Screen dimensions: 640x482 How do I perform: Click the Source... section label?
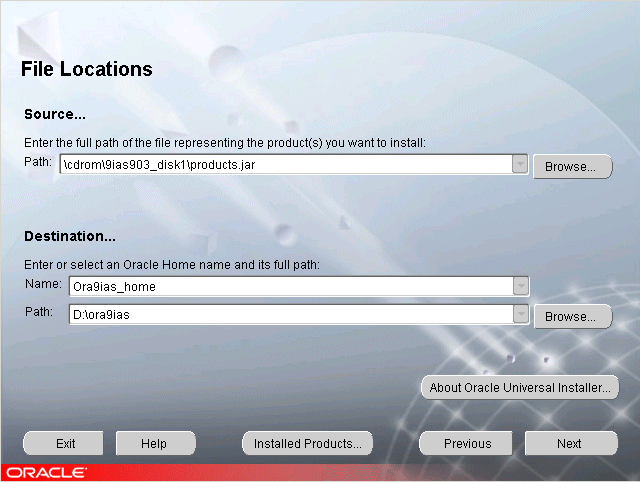(55, 114)
